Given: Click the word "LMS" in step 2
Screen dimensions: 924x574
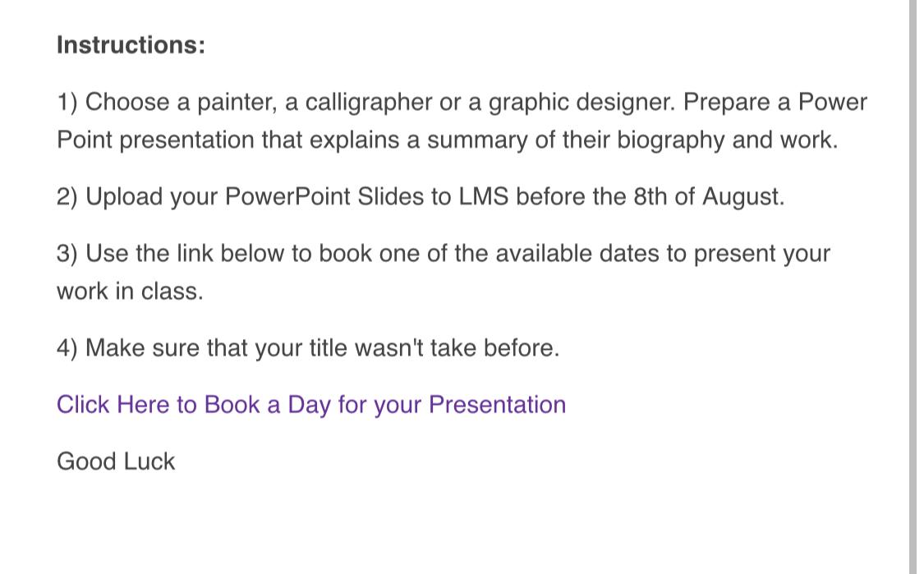Looking at the screenshot, I should 483,196.
